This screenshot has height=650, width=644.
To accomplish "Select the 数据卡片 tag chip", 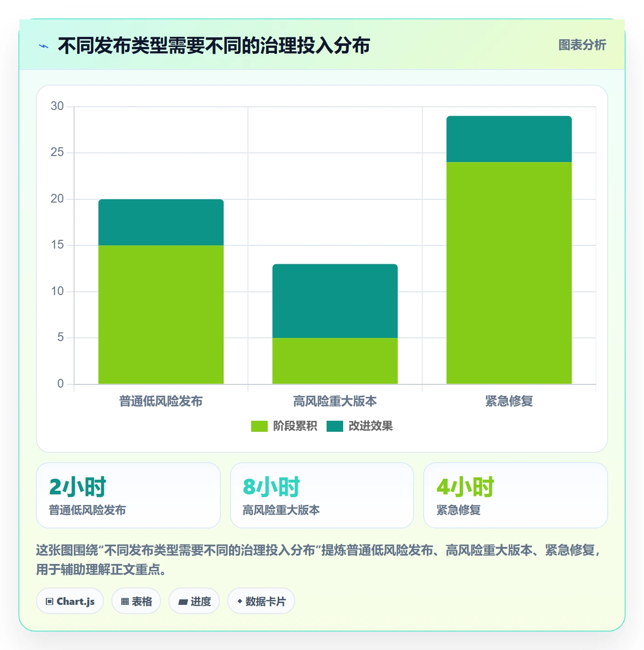I will coord(261,601).
